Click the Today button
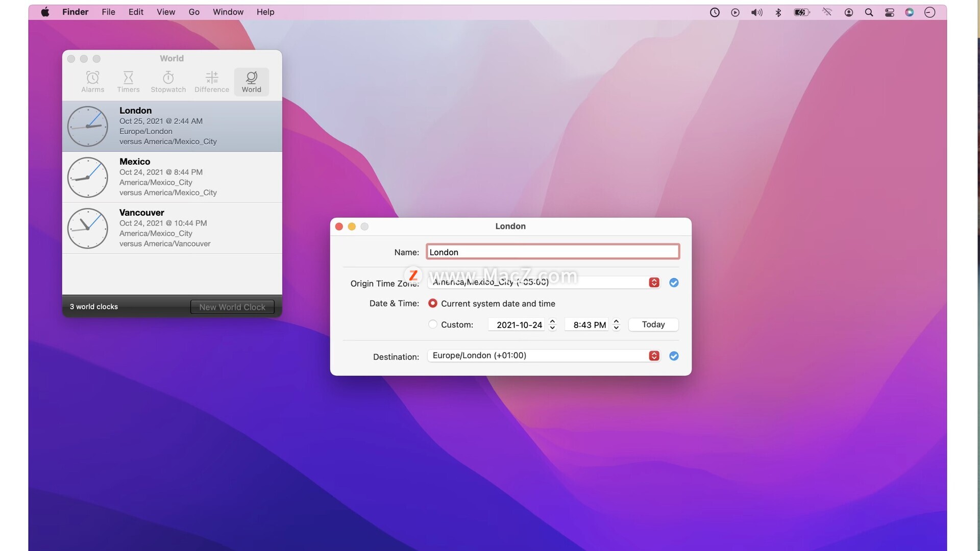Image resolution: width=980 pixels, height=551 pixels. click(653, 324)
